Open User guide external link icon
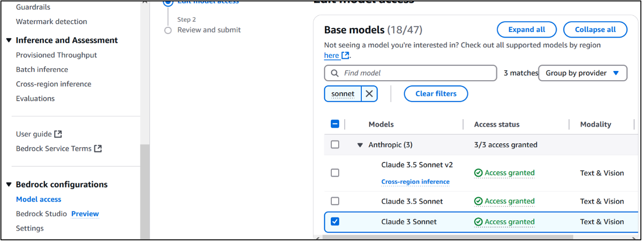Viewport: 644px width, 242px height. click(58, 134)
